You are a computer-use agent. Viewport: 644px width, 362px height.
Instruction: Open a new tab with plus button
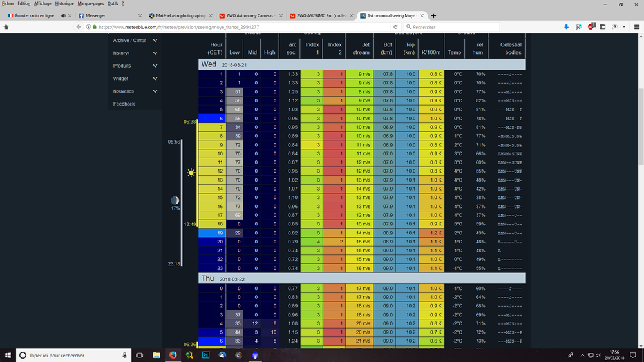click(433, 15)
